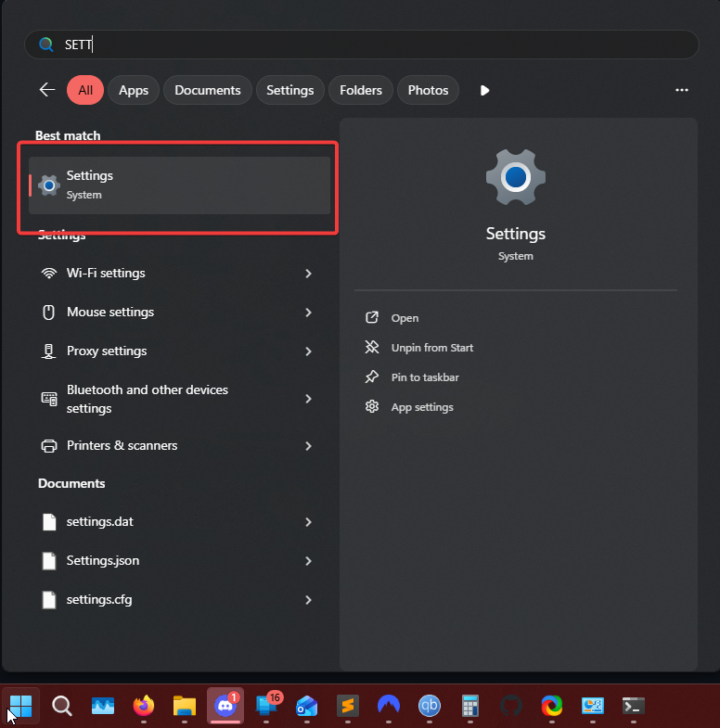Expand Settings.json chevron
Viewport: 720px width, 728px height.
pyautogui.click(x=308, y=561)
